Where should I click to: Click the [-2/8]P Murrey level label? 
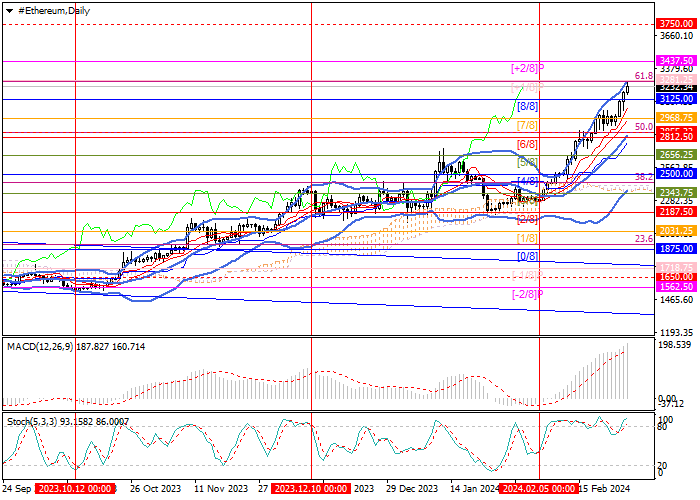[528, 294]
